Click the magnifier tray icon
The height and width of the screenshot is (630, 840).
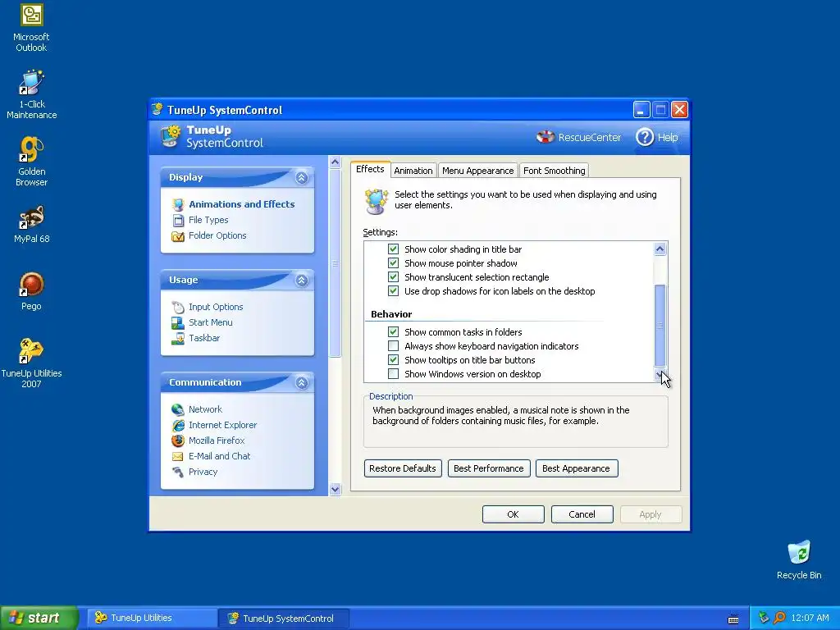(x=779, y=619)
